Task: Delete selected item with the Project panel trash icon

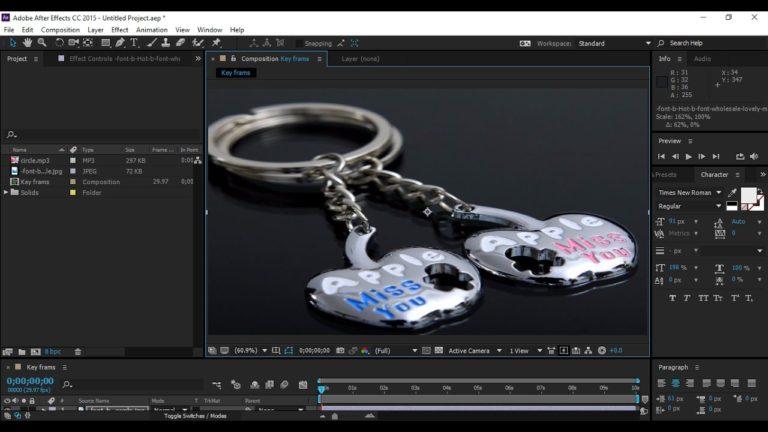Action: point(78,352)
